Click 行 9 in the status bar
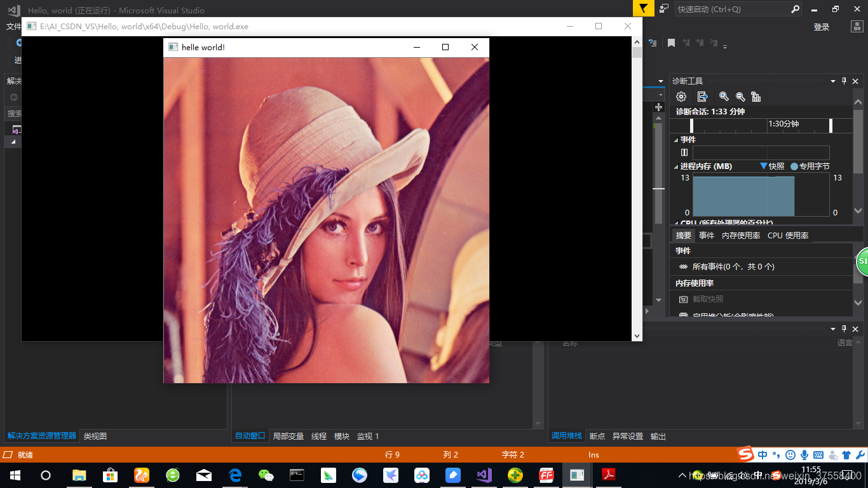 393,454
